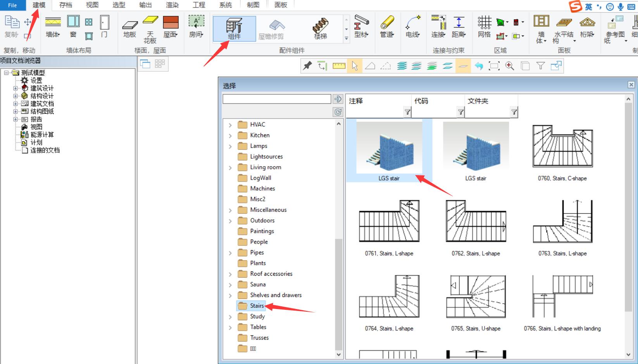Screen dimensions: 638x364
Task: Click the refresh button under search arrow
Action: tap(338, 112)
